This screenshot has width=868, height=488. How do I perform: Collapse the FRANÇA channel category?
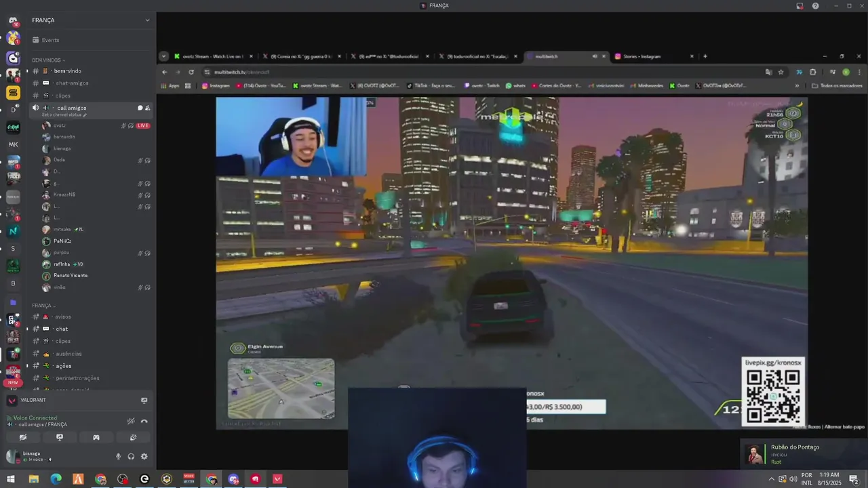tap(43, 306)
